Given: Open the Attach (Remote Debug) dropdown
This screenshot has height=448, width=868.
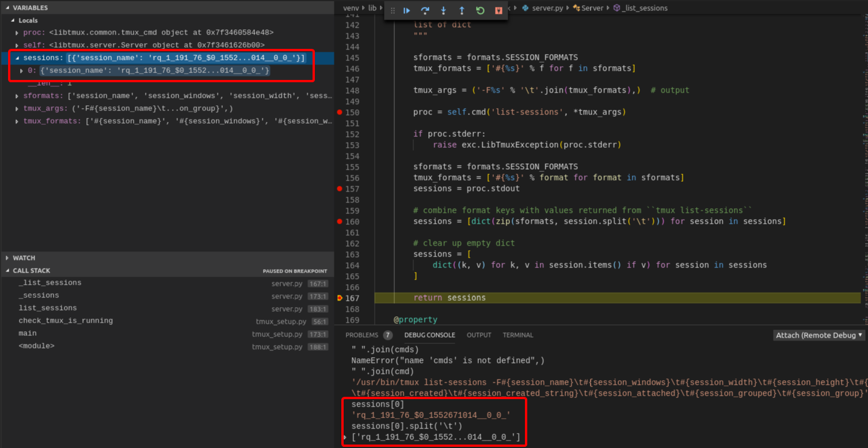Looking at the screenshot, I should point(819,335).
